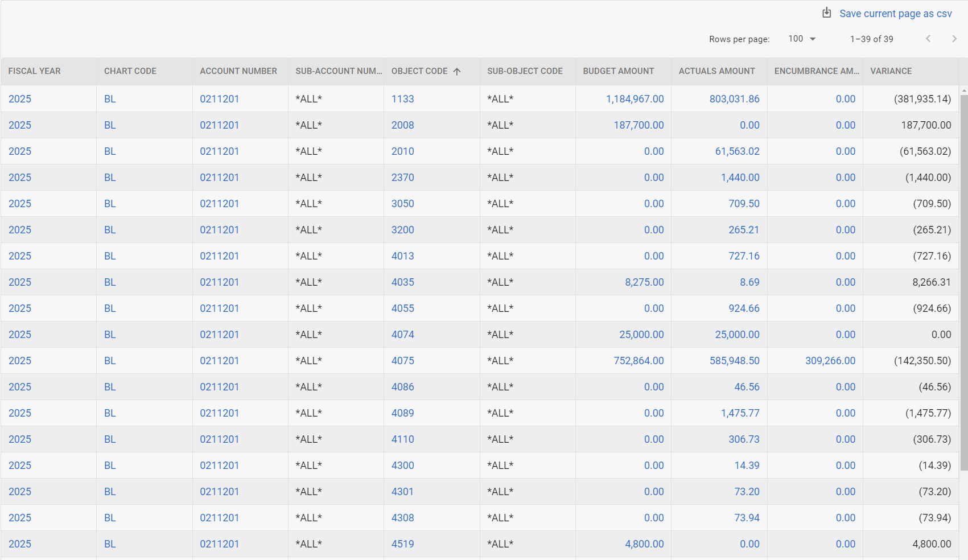968x560 pixels.
Task: Click budget amount 8,275.00
Action: tap(644, 282)
